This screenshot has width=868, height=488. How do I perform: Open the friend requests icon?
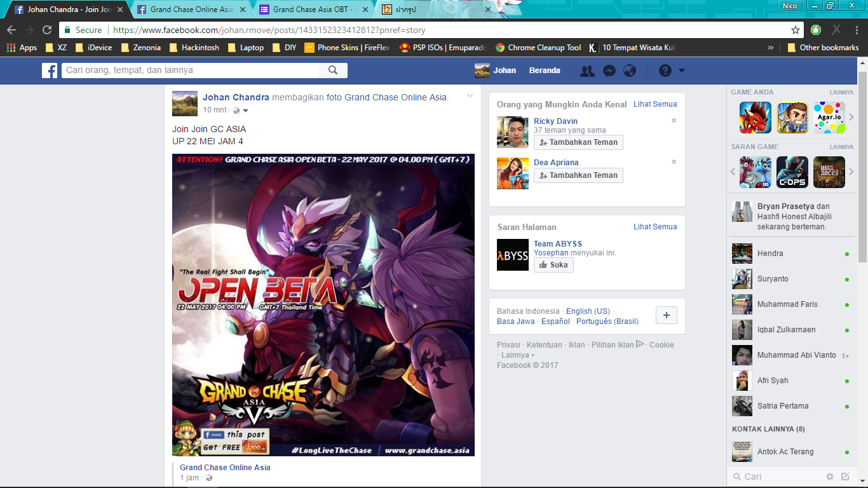coord(588,71)
